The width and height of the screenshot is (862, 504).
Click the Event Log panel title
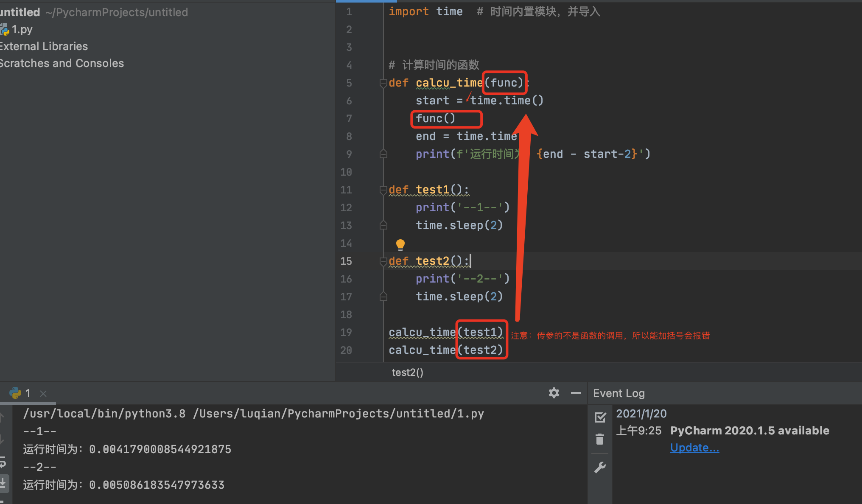click(619, 393)
